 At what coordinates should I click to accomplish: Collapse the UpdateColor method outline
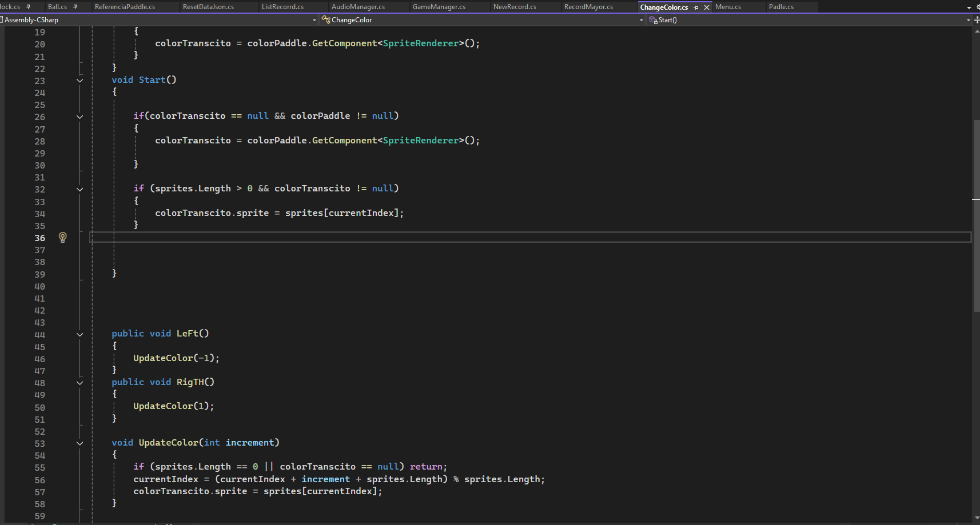(x=79, y=443)
